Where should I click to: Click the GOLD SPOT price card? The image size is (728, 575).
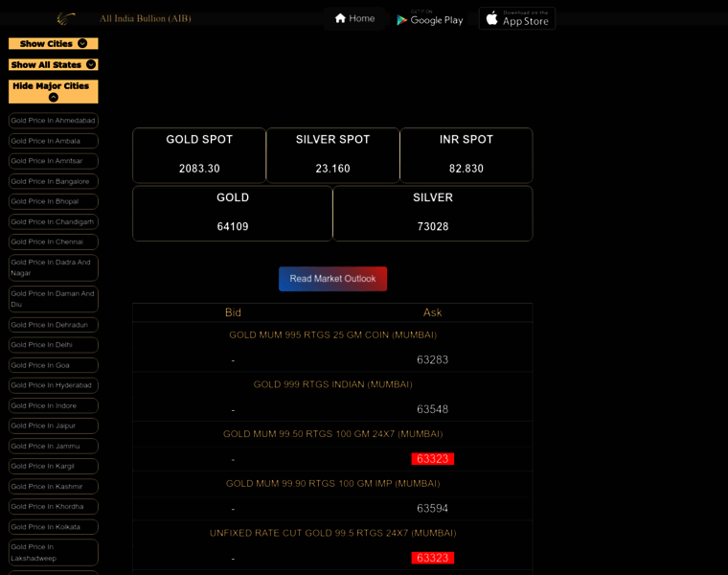pyautogui.click(x=199, y=154)
